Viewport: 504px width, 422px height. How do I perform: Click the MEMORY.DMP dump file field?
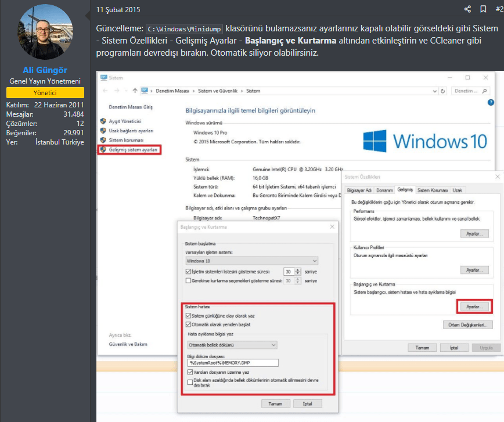[233, 363]
